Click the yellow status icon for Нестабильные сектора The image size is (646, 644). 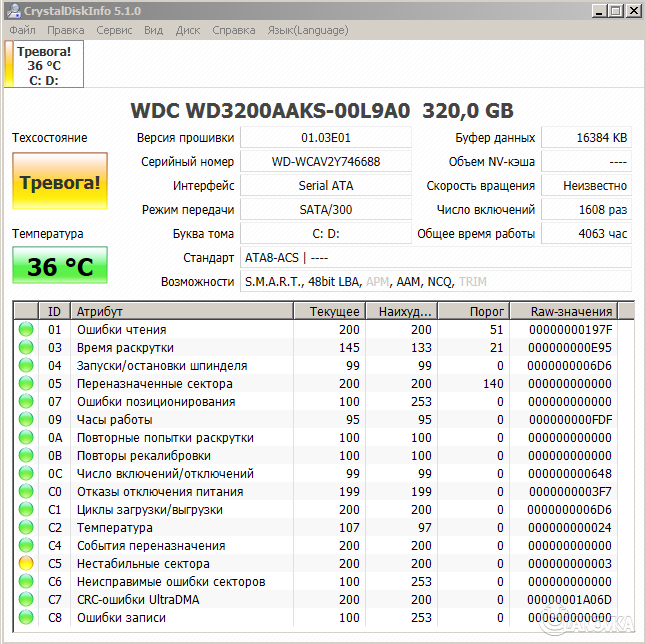(26, 563)
